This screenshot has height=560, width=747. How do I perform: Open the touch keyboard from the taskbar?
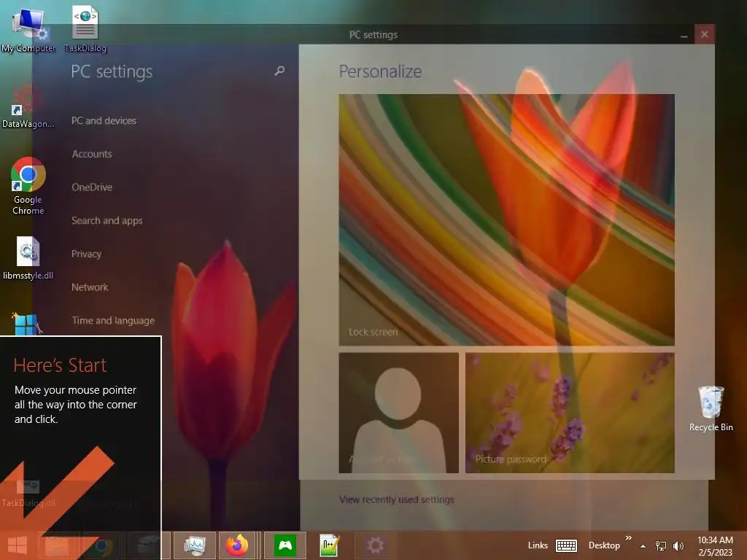(x=566, y=545)
